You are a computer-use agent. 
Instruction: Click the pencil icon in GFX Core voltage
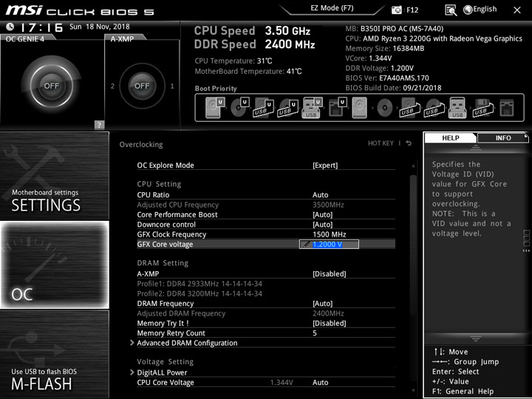click(x=306, y=245)
